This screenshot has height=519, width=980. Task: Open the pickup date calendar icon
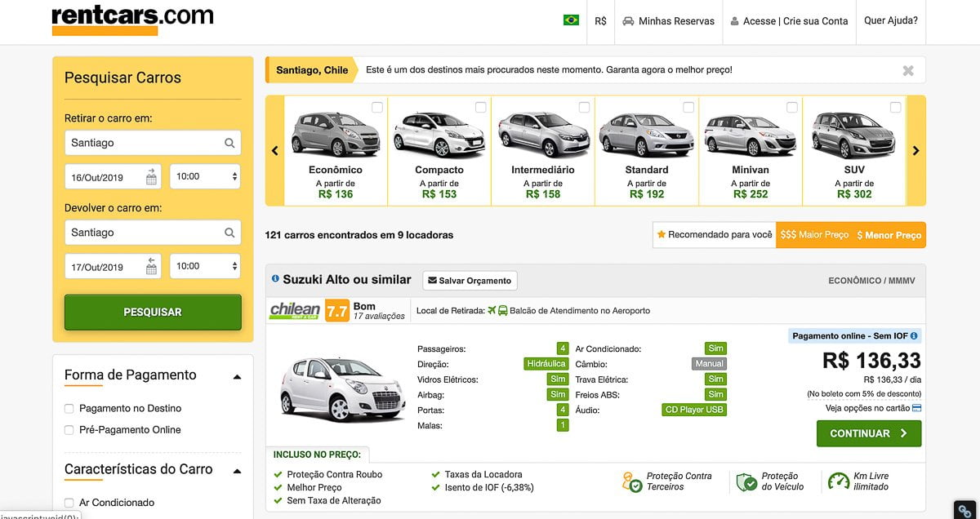151,177
